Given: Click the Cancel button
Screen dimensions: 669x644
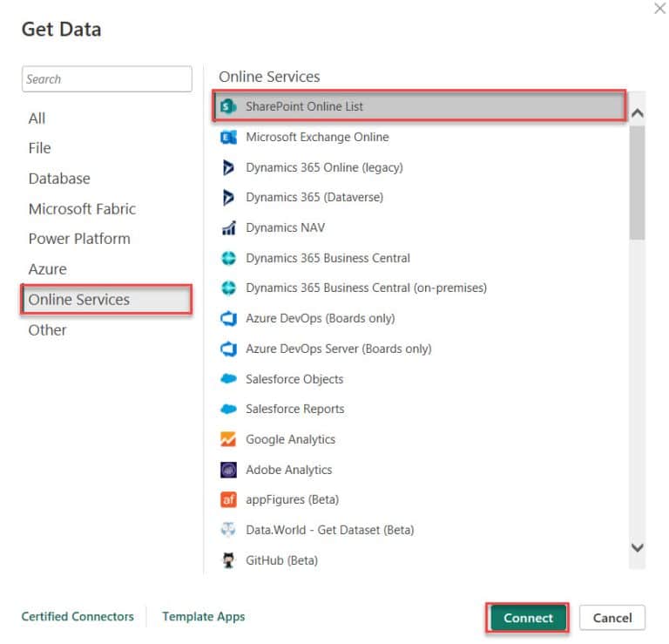Looking at the screenshot, I should click(612, 618).
